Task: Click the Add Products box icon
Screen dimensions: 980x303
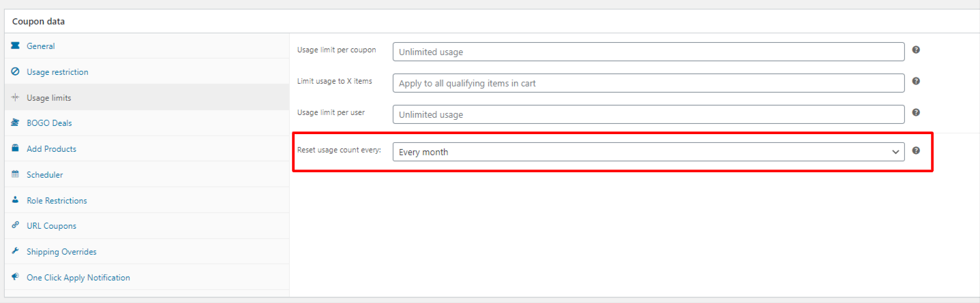Action: (x=15, y=148)
